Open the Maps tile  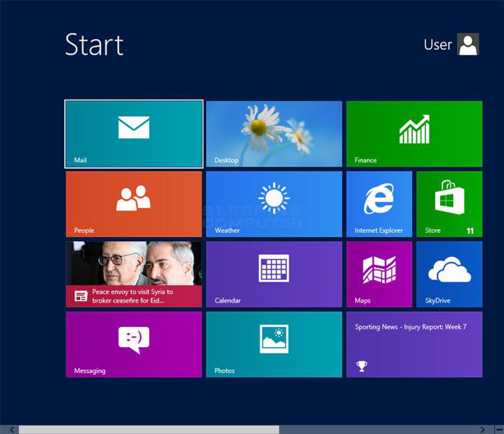click(379, 274)
